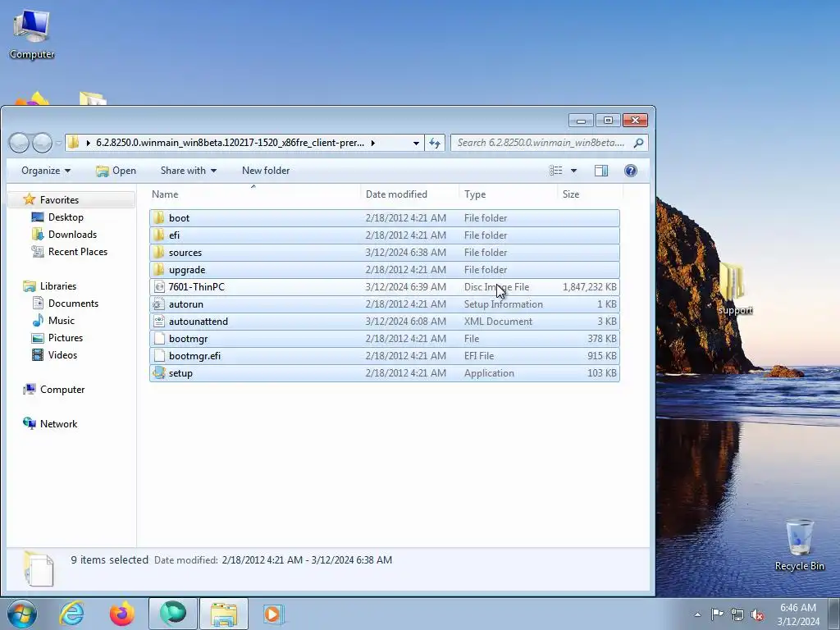Open the recent pages dropdown arrow
The height and width of the screenshot is (630, 840).
tap(58, 143)
